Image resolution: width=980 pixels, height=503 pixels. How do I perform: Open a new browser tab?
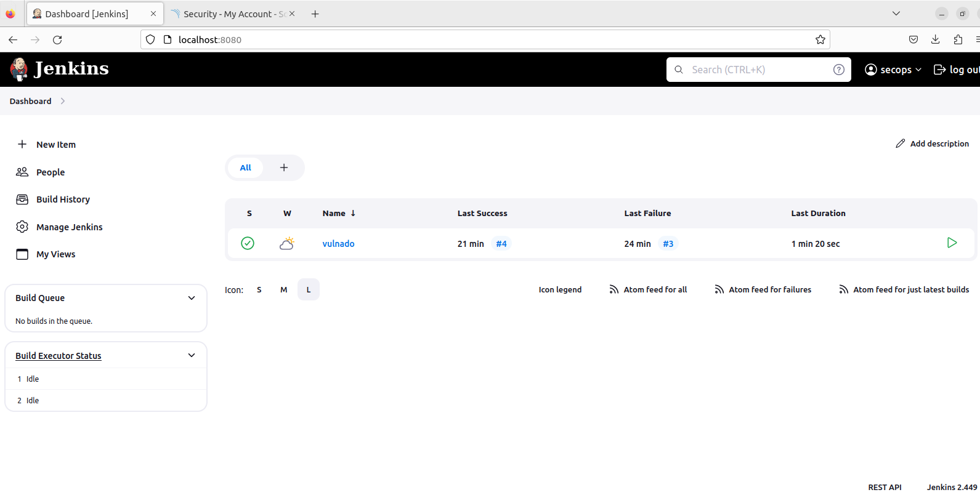[x=315, y=14]
